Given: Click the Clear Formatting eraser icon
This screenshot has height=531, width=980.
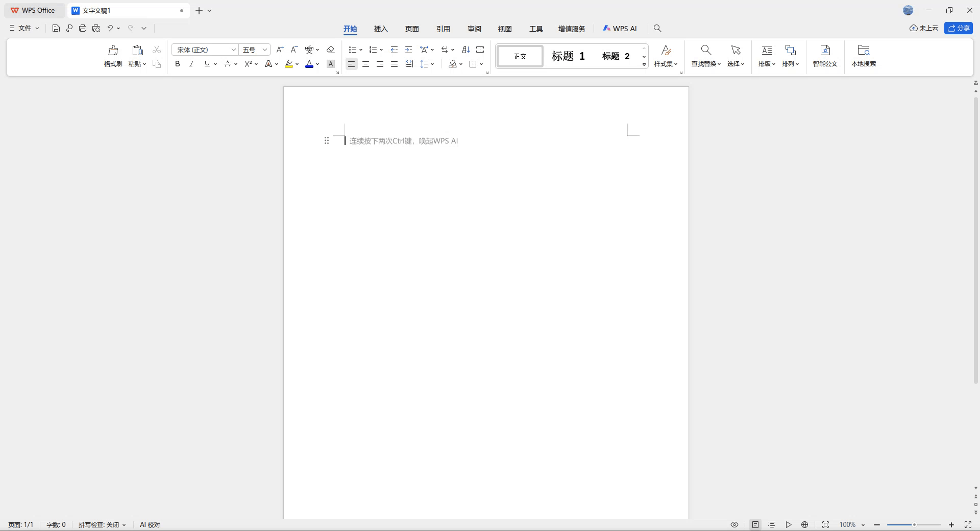Looking at the screenshot, I should point(330,50).
